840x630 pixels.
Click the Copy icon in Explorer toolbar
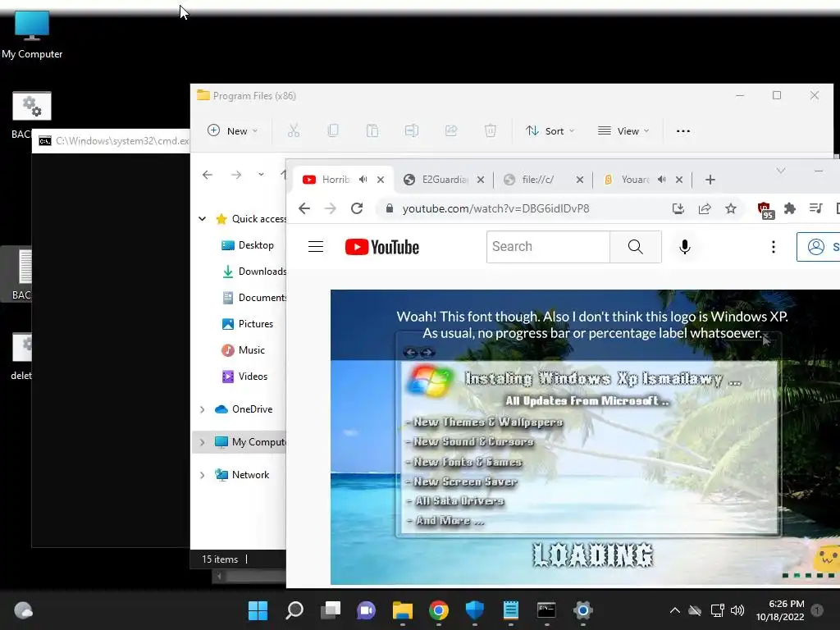pyautogui.click(x=333, y=130)
